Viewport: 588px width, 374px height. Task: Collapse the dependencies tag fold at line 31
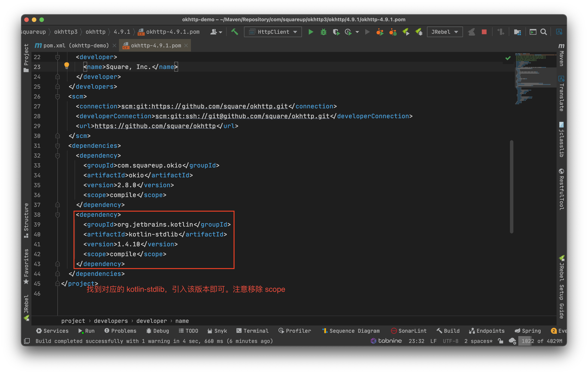coord(58,146)
